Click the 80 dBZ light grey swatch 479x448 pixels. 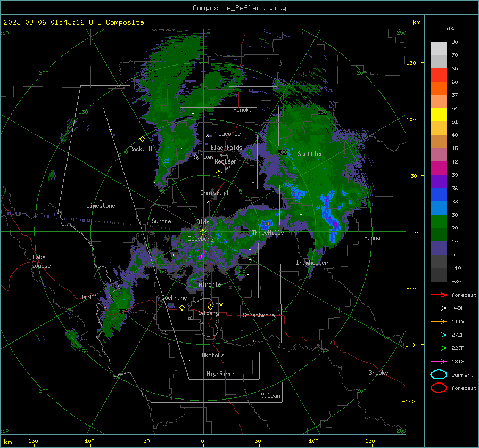tap(439, 48)
